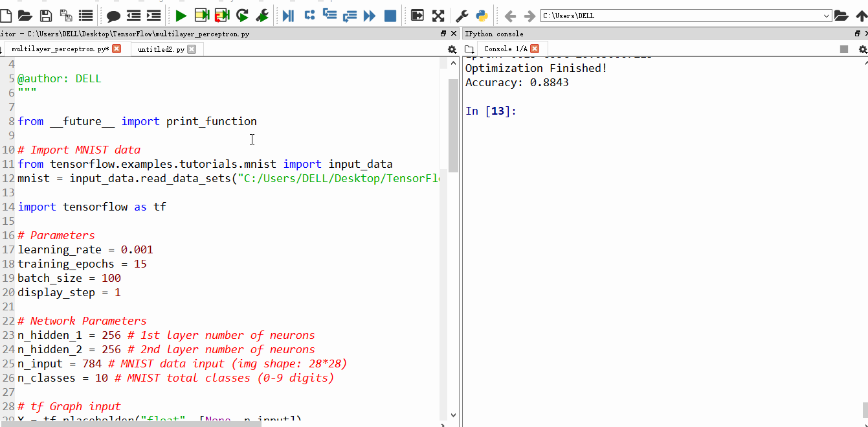Screen dimensions: 868x427
Task: Switch to multilayer_perceptron.py tab
Action: 60,49
